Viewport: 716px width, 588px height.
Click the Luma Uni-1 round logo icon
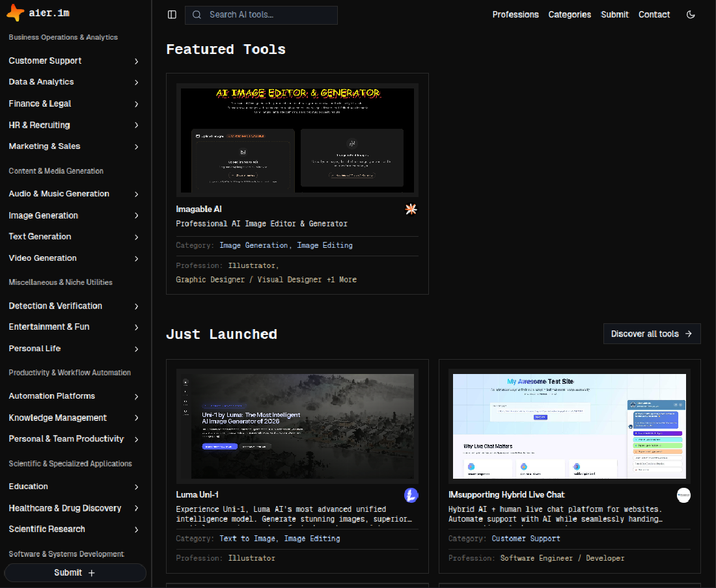coord(411,495)
